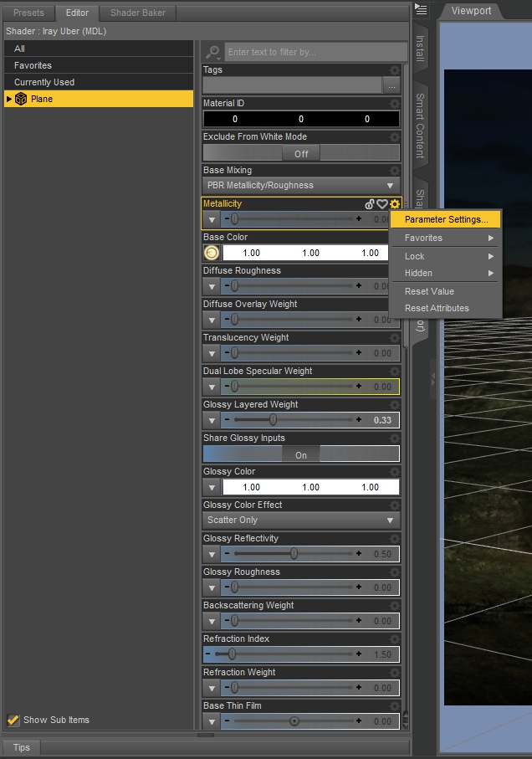This screenshot has width=532, height=759.
Task: Open gear icon for Glossy Color
Action: 395,471
